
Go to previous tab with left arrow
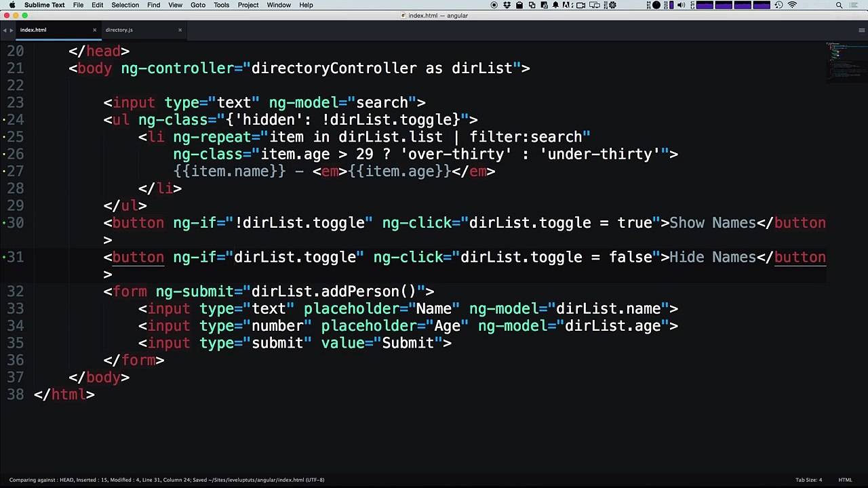click(5, 30)
